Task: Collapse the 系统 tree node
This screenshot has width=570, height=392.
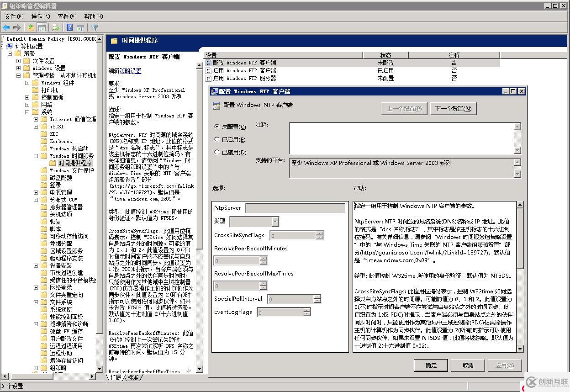Action: tap(27, 112)
